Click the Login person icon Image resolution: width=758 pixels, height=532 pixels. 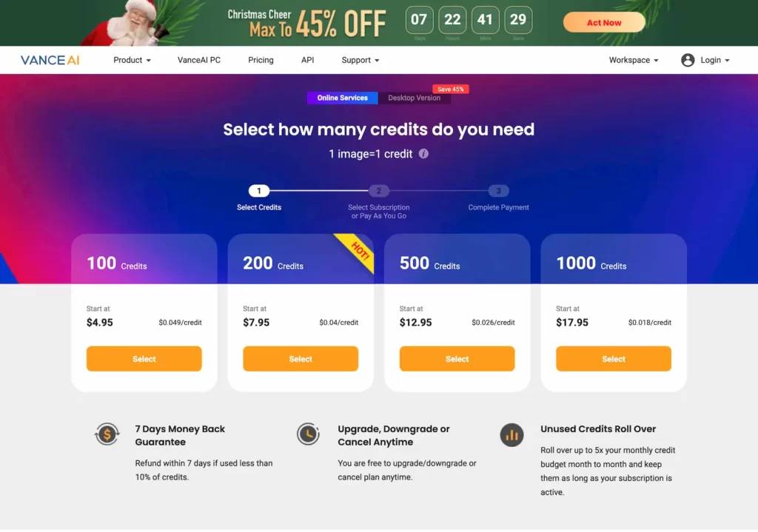688,60
